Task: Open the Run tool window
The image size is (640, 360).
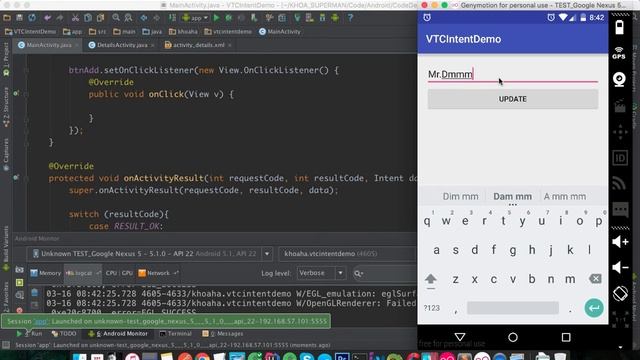Action: tap(29, 334)
